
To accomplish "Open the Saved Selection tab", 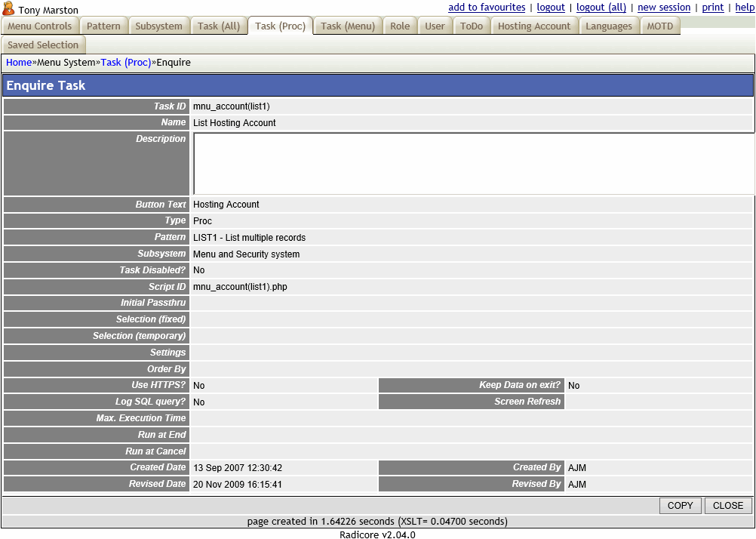I will tap(43, 45).
